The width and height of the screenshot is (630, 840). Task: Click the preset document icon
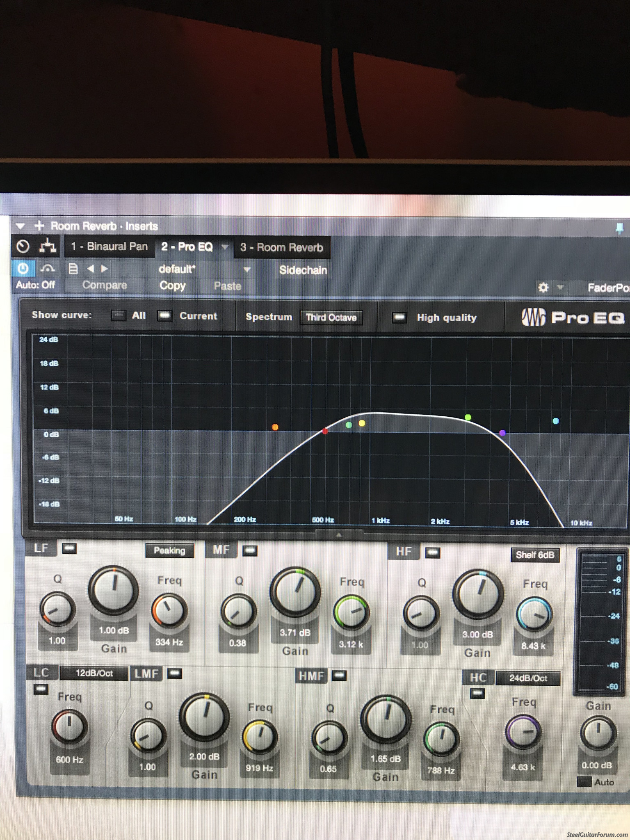[73, 269]
